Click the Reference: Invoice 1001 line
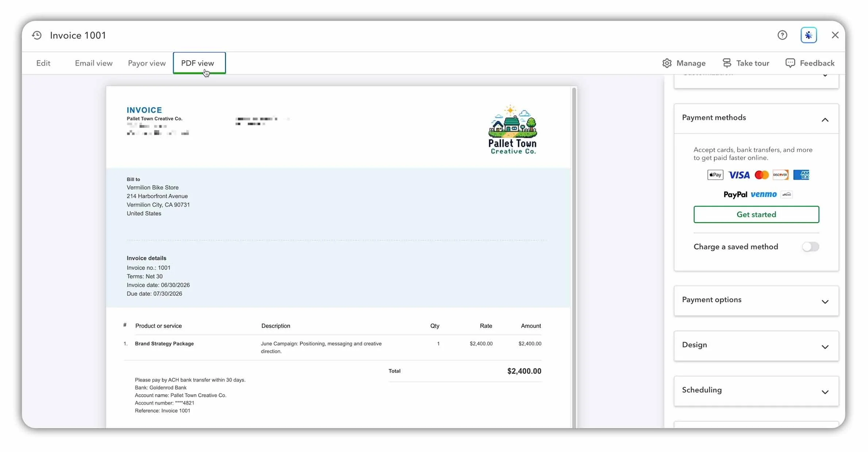The width and height of the screenshot is (868, 452). pos(162,411)
